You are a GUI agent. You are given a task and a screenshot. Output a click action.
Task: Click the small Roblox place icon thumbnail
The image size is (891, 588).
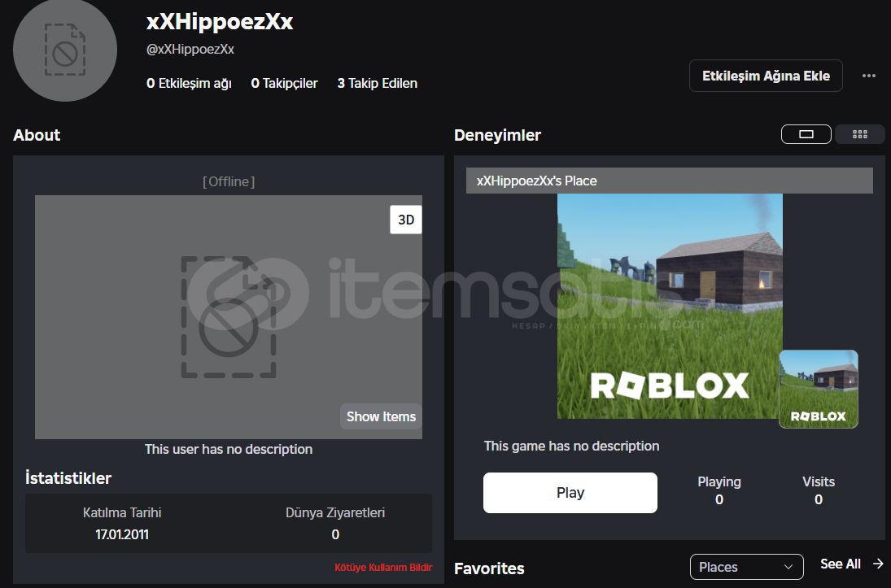[x=819, y=389]
